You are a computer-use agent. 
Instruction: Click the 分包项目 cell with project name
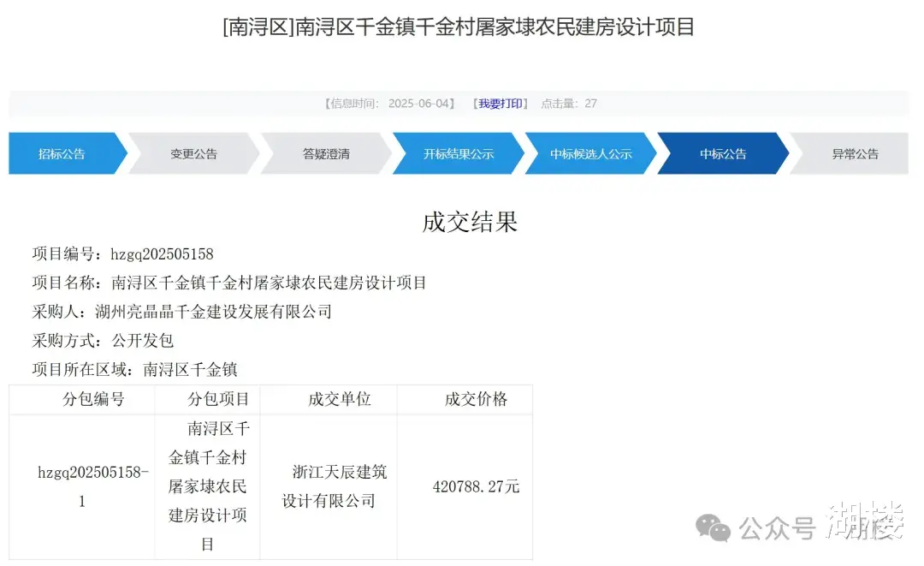(207, 487)
